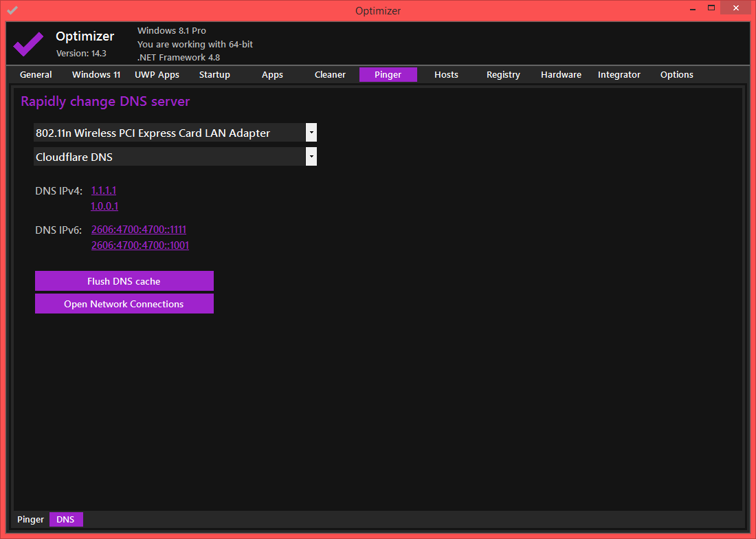Image resolution: width=756 pixels, height=539 pixels.
Task: Select the Hardware tab
Action: [561, 75]
